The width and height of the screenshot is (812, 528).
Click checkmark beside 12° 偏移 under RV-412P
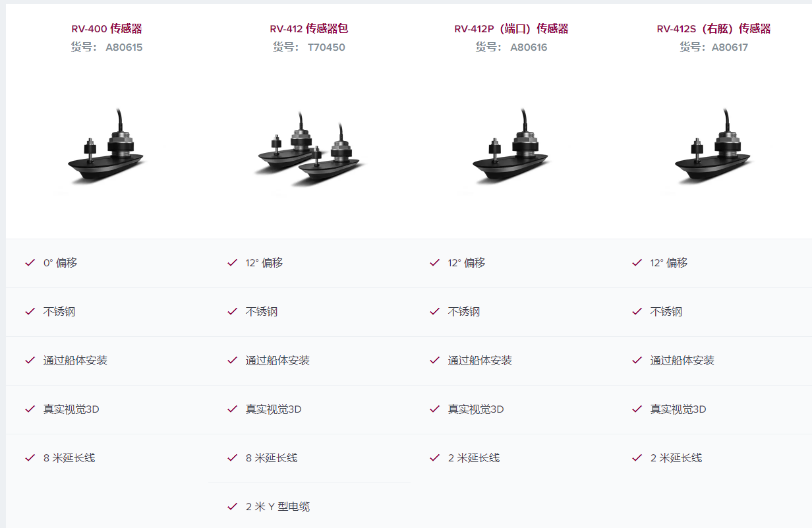434,262
